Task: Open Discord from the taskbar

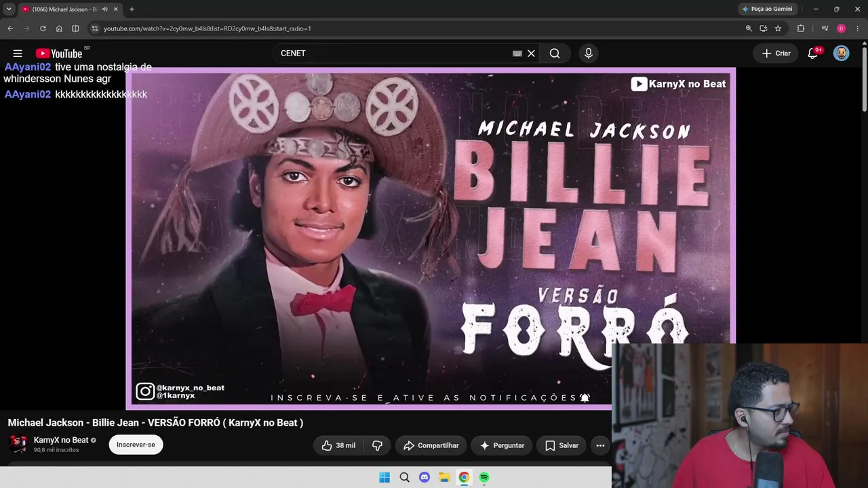Action: [425, 477]
